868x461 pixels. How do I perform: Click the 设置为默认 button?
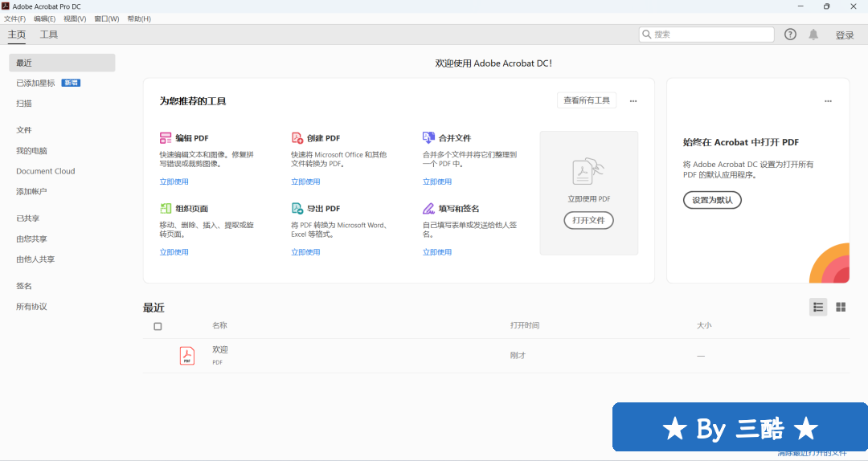pyautogui.click(x=712, y=200)
